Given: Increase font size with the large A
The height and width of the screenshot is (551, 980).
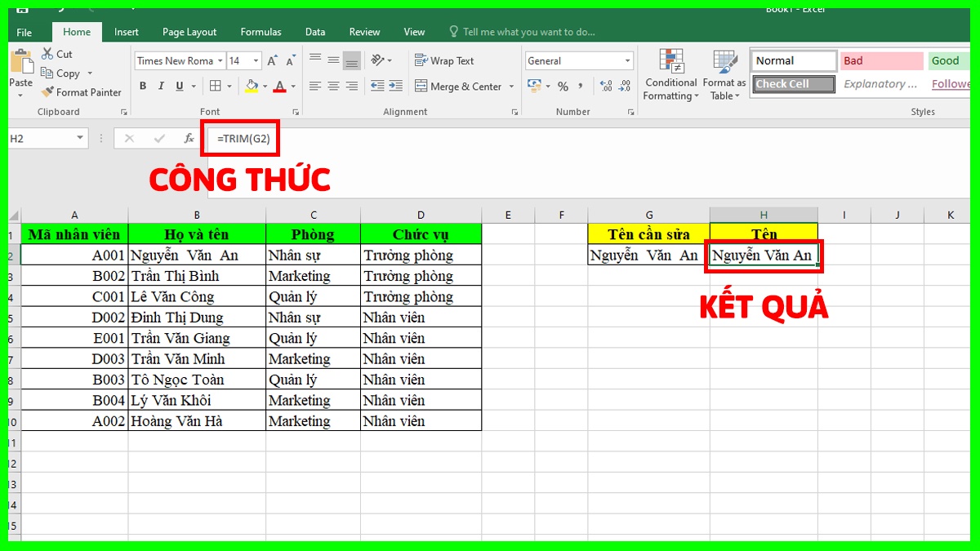Looking at the screenshot, I should coord(271,60).
